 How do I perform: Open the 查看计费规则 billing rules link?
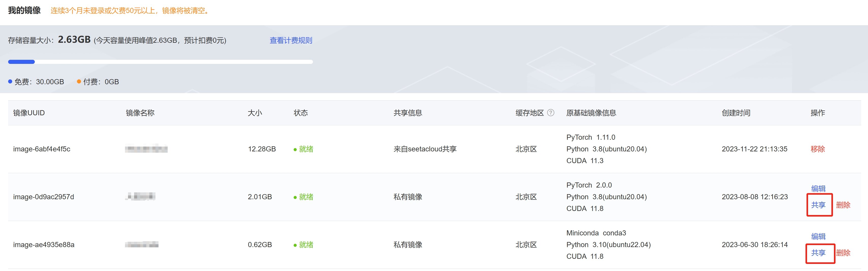pos(291,40)
